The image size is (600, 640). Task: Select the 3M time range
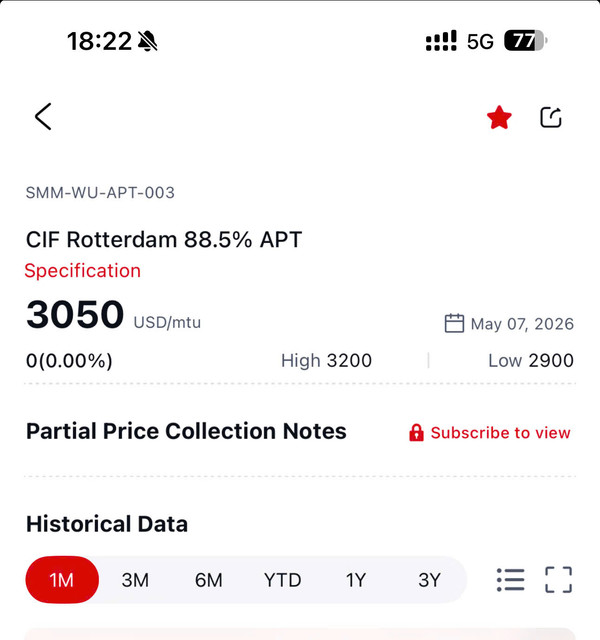135,580
